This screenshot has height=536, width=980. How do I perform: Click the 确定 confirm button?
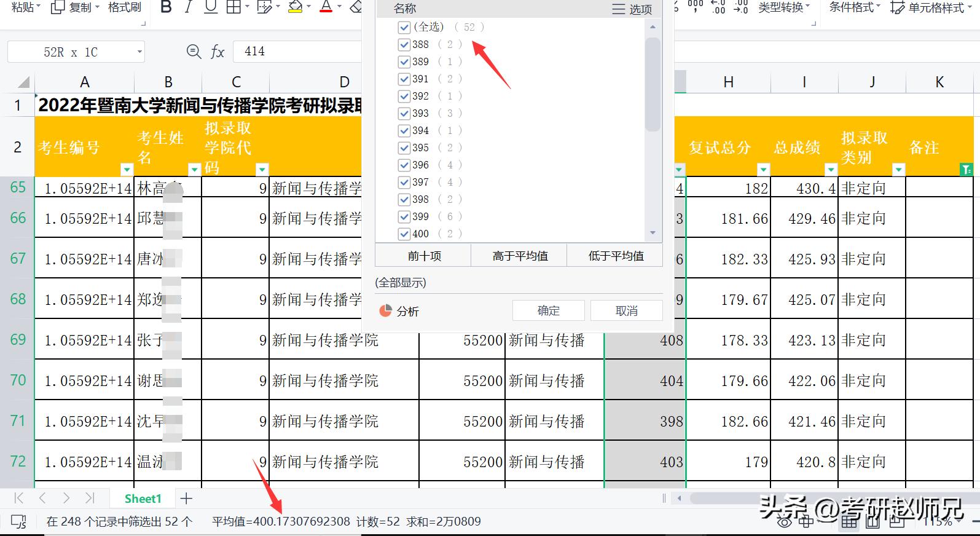pos(548,310)
